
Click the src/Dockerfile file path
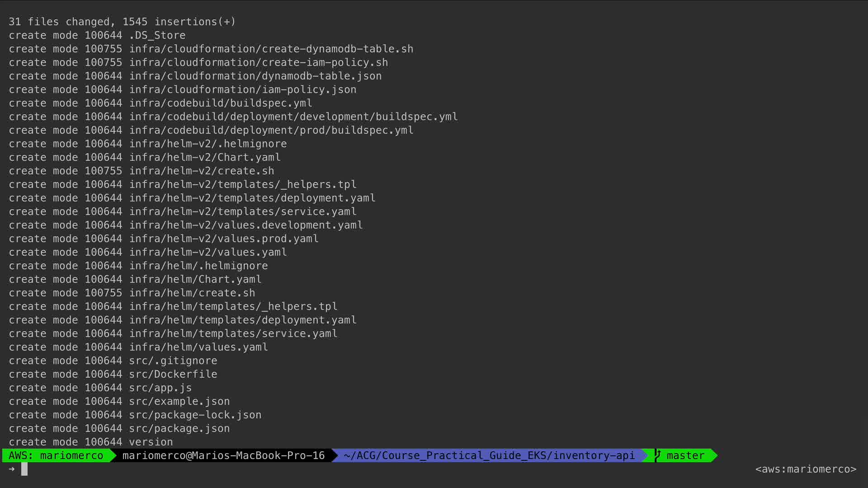tap(173, 374)
